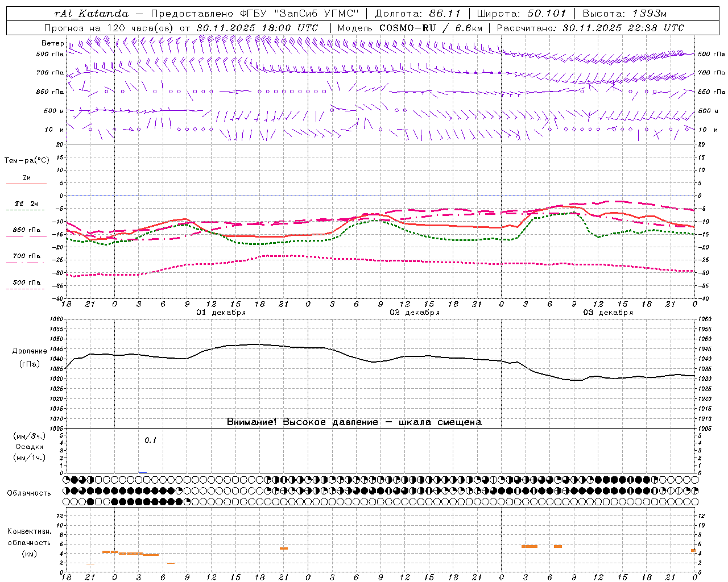Click the Осадки panel label
This screenshot has width=728, height=582.
30,447
